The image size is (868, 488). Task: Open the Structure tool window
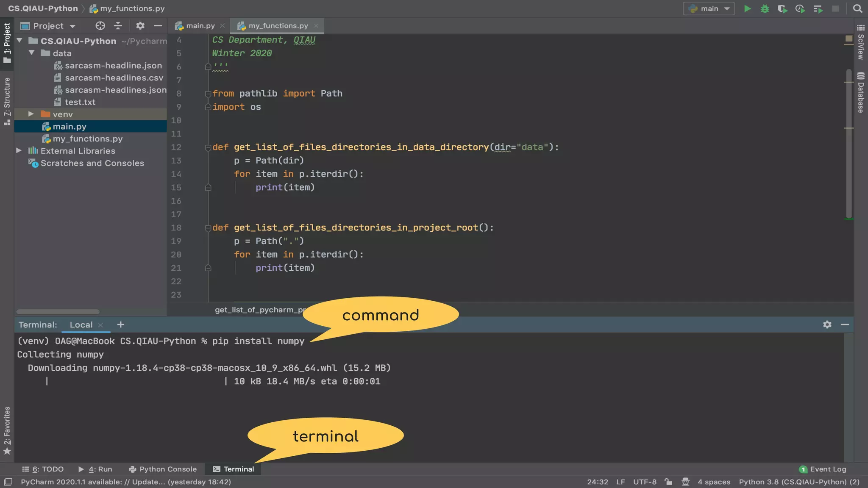point(7,101)
